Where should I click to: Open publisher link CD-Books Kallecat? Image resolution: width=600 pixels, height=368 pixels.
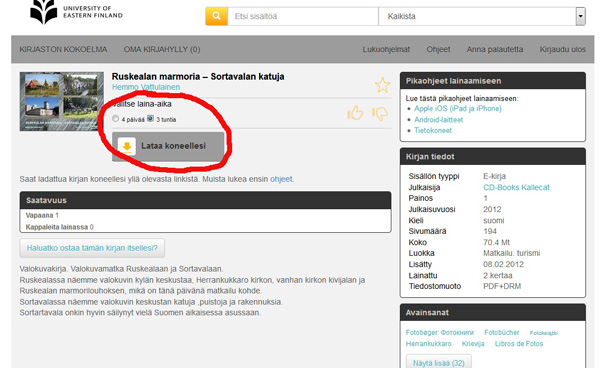point(516,187)
